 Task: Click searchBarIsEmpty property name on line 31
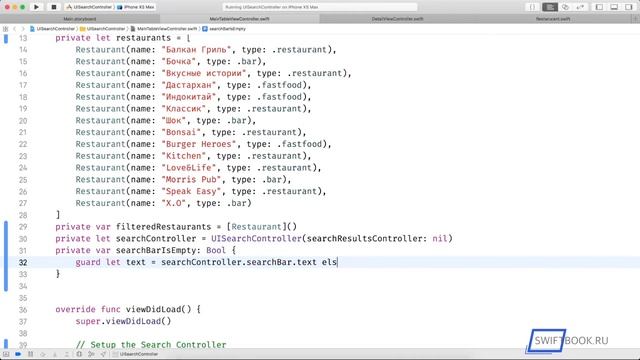(156, 251)
